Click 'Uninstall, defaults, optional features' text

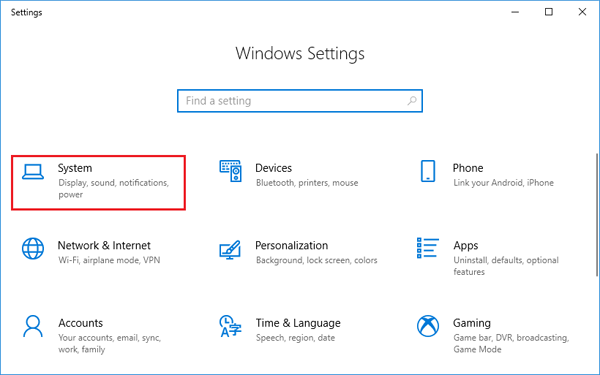(506, 266)
